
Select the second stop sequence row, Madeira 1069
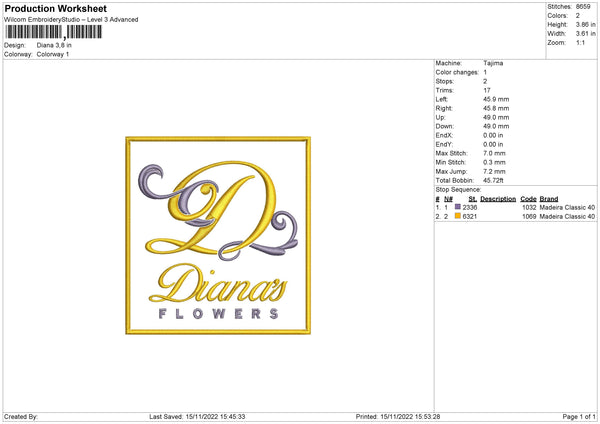coord(515,217)
